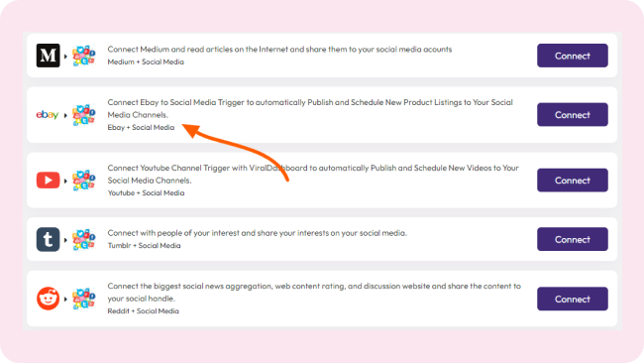Select the 'Youtube + Social Media' label
This screenshot has width=644, height=363.
click(146, 192)
